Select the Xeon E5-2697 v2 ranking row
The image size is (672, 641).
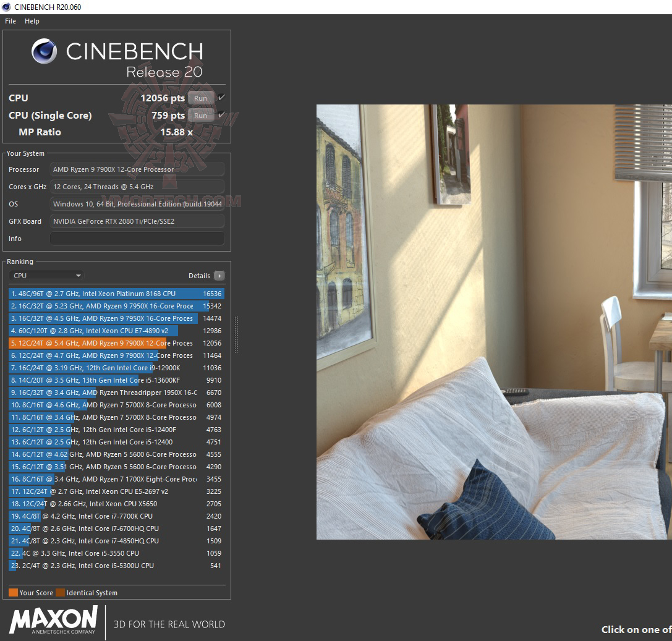116,491
